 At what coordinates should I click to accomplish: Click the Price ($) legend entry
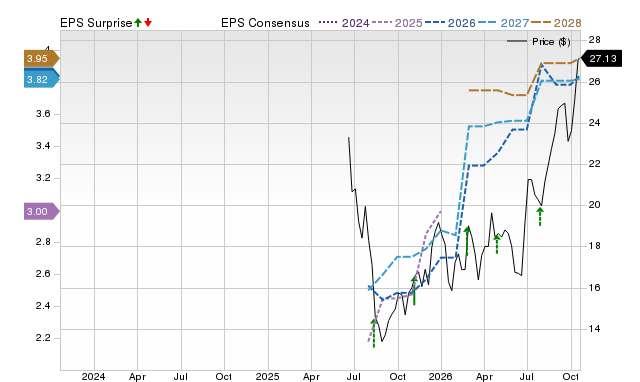pos(539,42)
